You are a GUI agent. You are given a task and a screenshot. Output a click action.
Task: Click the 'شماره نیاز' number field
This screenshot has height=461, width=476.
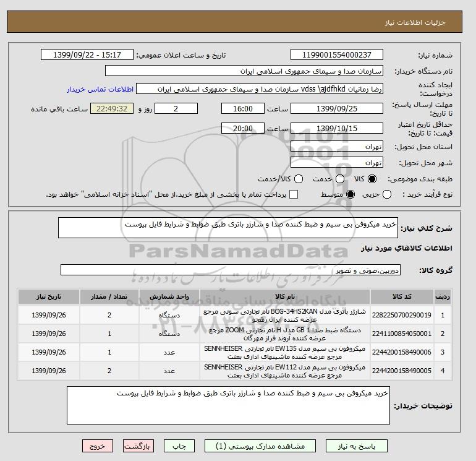(x=336, y=55)
